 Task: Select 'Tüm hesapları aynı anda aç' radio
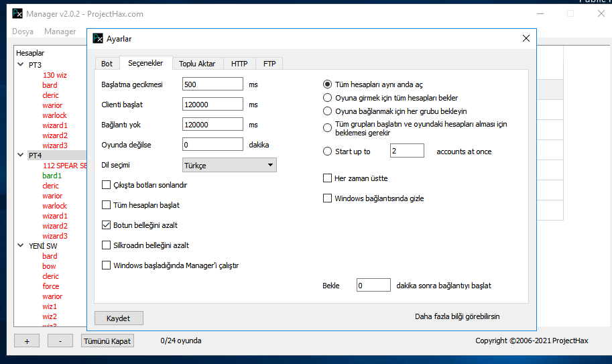tap(328, 84)
